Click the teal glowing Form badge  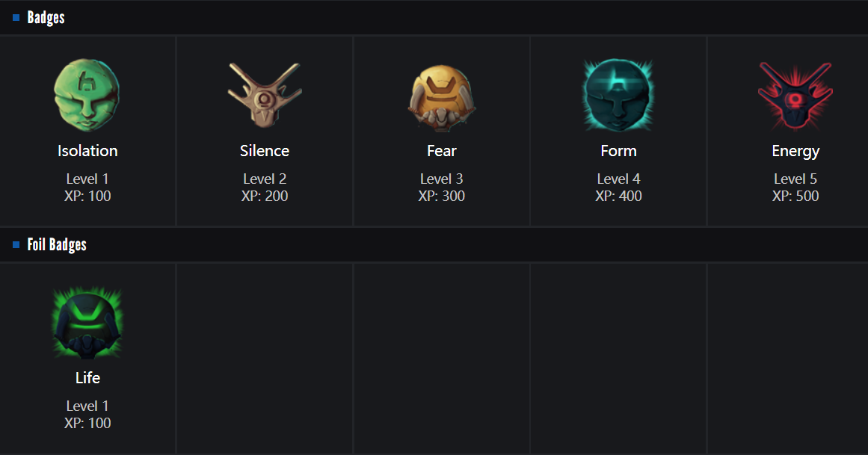[x=618, y=96]
